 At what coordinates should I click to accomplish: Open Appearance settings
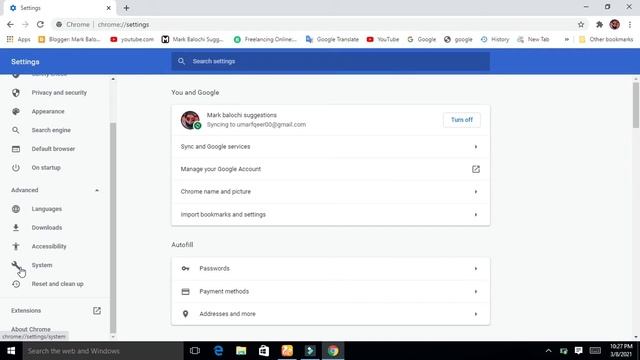[x=48, y=111]
